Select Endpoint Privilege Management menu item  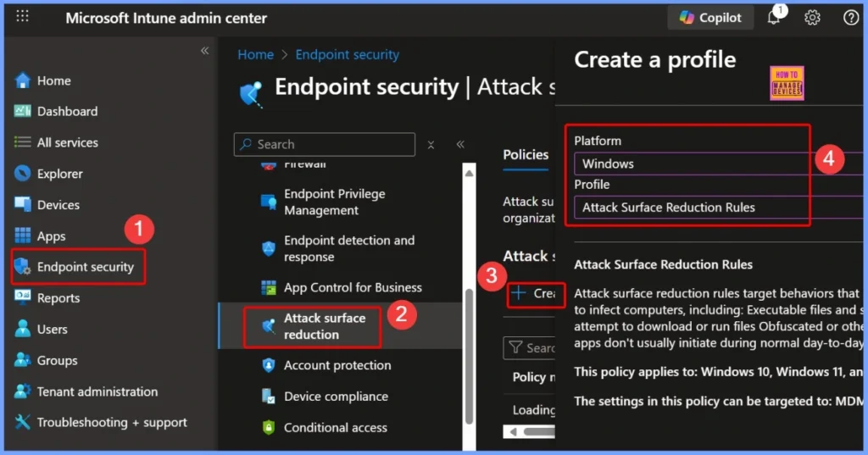click(x=334, y=202)
